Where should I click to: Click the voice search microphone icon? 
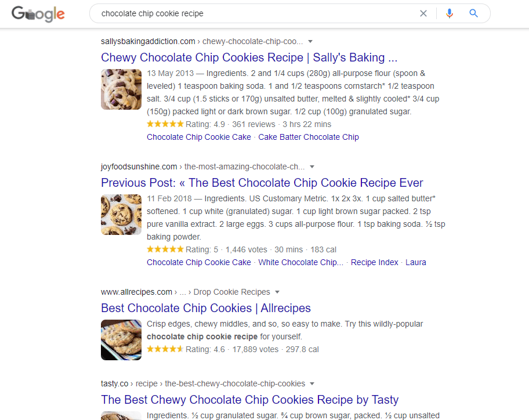pos(450,13)
